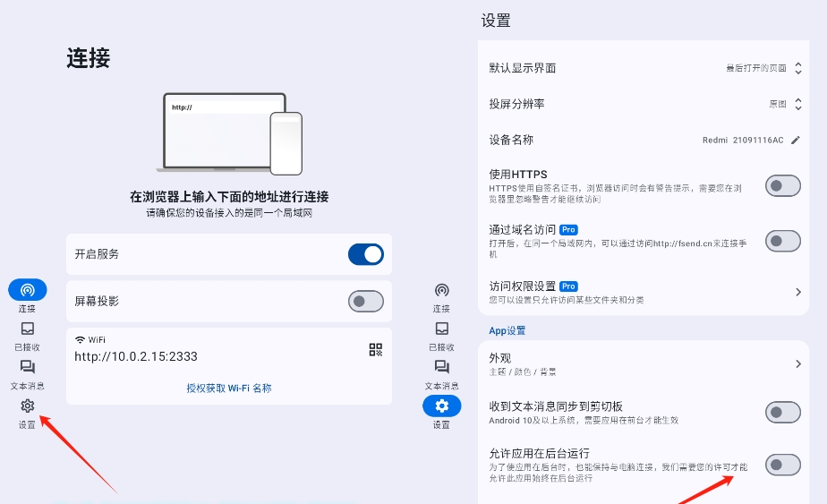Edit device name with the pencil icon
Screen dimensions: 827x504
tap(796, 140)
